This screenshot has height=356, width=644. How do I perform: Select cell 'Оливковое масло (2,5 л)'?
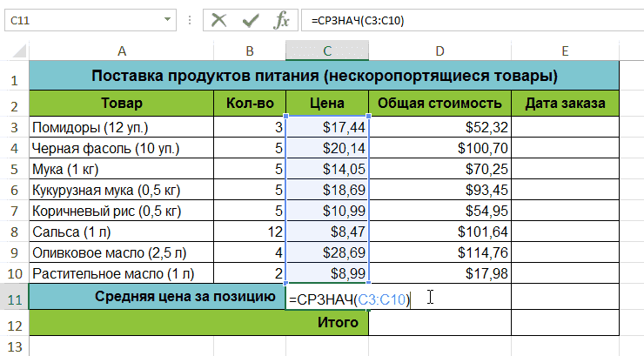pyautogui.click(x=122, y=253)
